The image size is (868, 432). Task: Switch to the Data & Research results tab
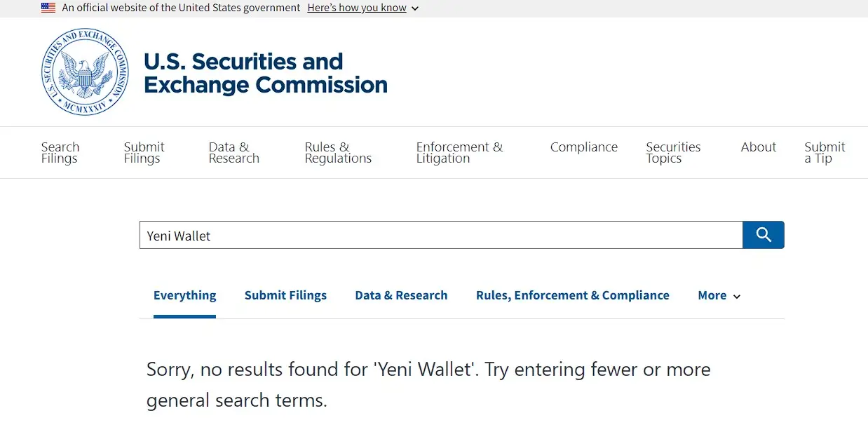pyautogui.click(x=401, y=296)
